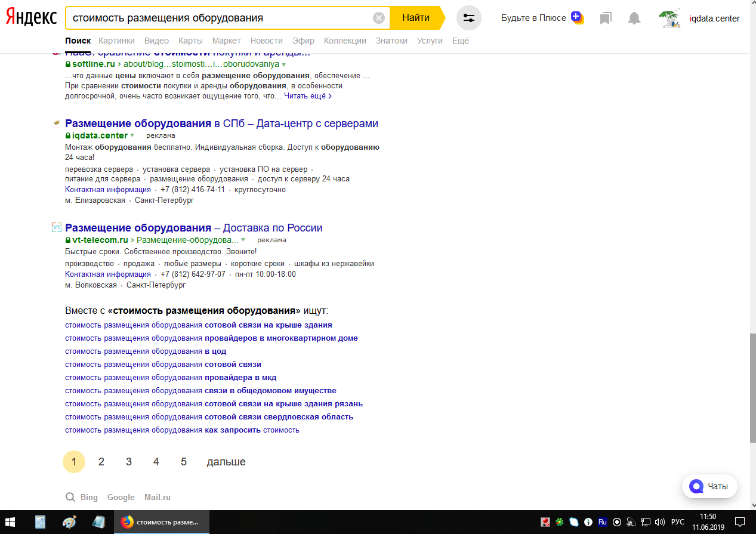This screenshot has height=534, width=756.
Task: Click the softline.ru green URL
Action: [x=94, y=64]
